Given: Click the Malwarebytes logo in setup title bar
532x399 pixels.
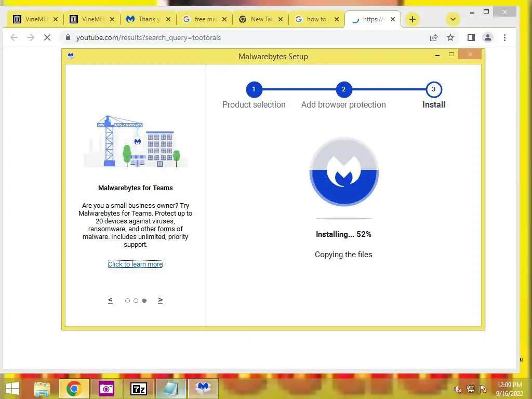Looking at the screenshot, I should tap(71, 56).
